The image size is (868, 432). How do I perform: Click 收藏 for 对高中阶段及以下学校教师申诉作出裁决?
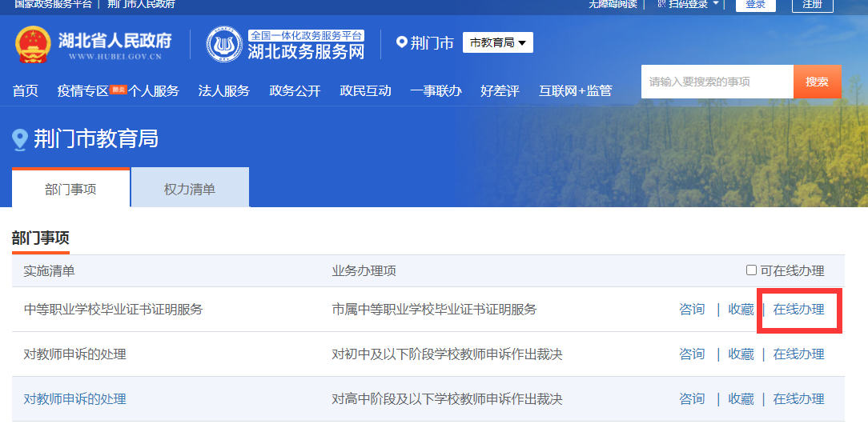(741, 399)
